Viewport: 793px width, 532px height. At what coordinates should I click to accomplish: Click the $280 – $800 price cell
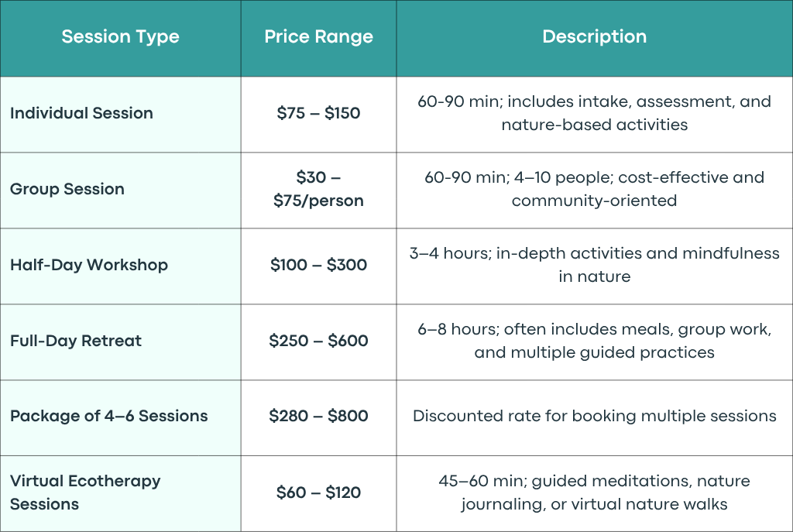[x=318, y=416]
